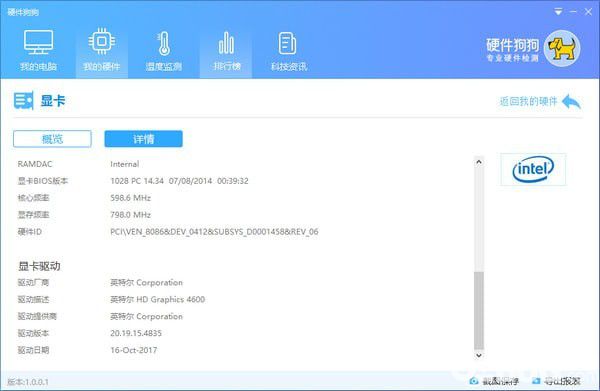
Task: Switch to the 详情 tab
Action: coord(143,138)
